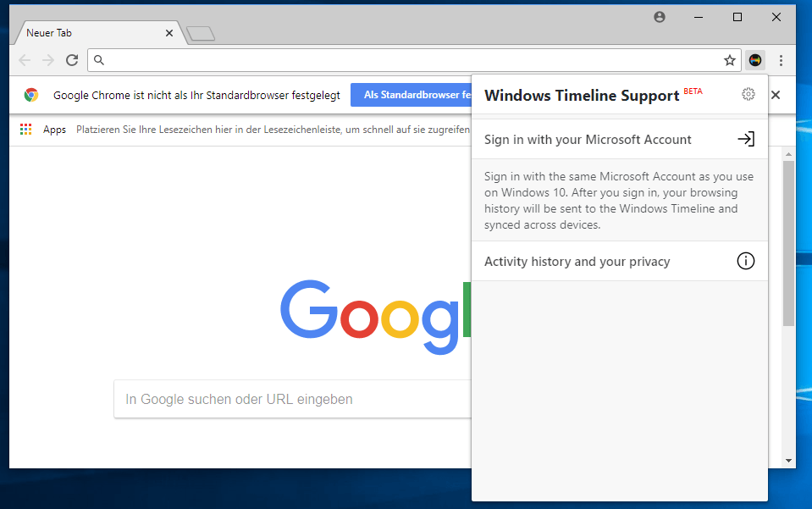The height and width of the screenshot is (509, 812).
Task: Click the BETA label
Action: coord(693,91)
